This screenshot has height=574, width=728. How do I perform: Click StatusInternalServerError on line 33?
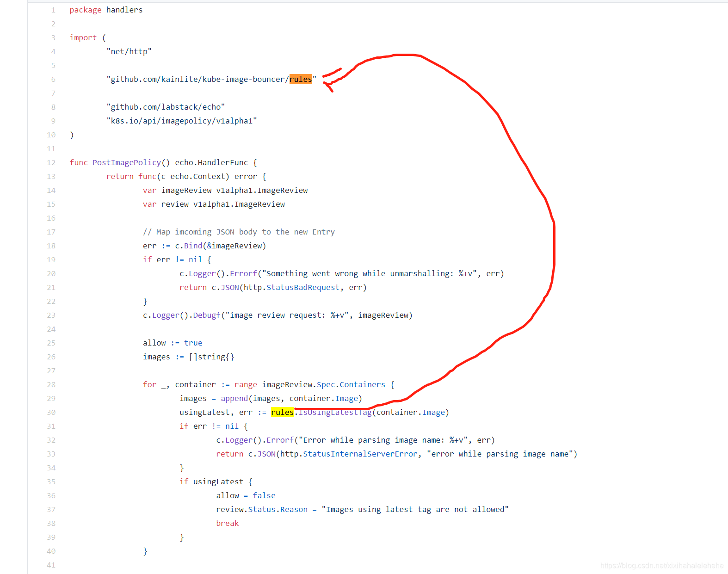point(360,454)
